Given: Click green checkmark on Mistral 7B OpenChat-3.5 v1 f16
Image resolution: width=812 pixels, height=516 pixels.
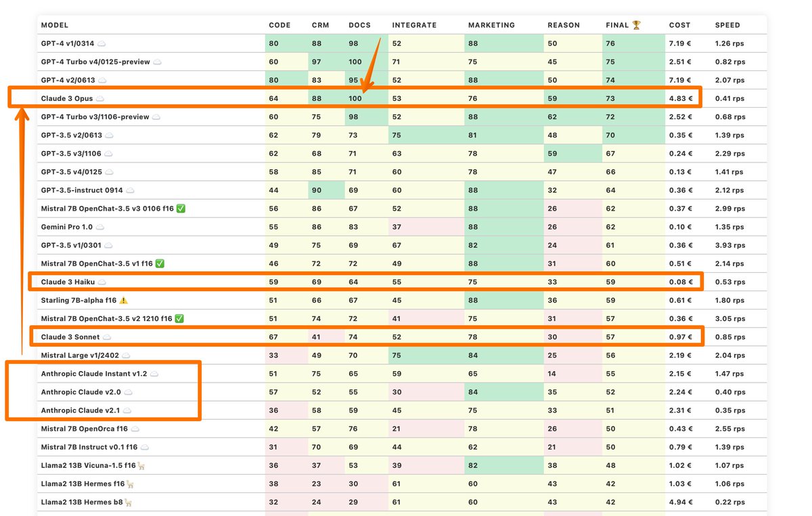Looking at the screenshot, I should (x=160, y=263).
